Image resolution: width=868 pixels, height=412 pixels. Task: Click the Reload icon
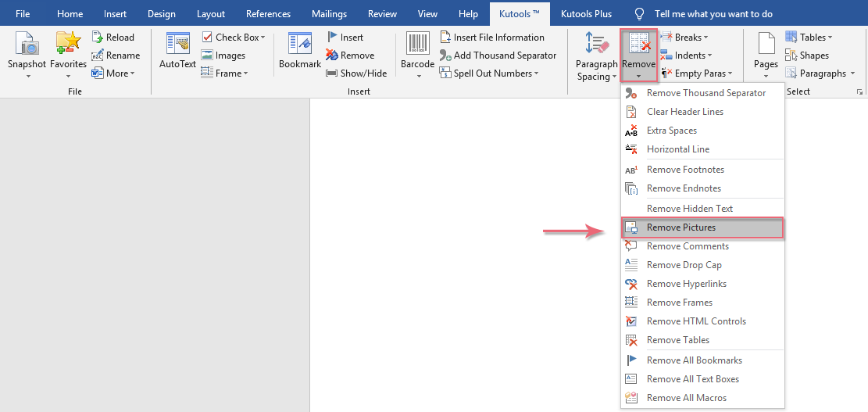click(x=113, y=38)
